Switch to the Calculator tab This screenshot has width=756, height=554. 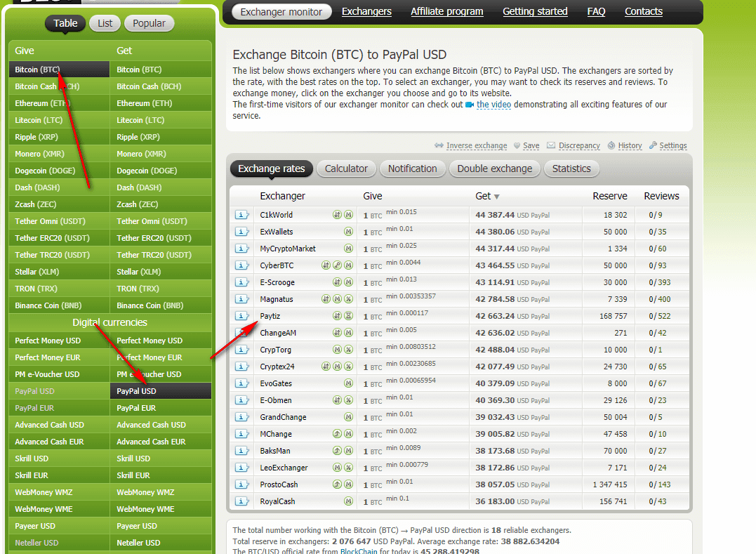pos(346,169)
